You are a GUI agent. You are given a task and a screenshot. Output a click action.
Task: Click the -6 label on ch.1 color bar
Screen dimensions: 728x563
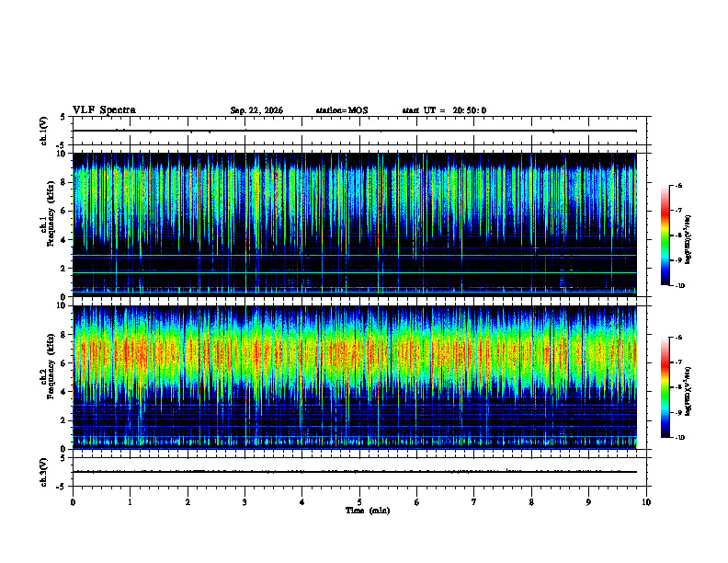677,185
